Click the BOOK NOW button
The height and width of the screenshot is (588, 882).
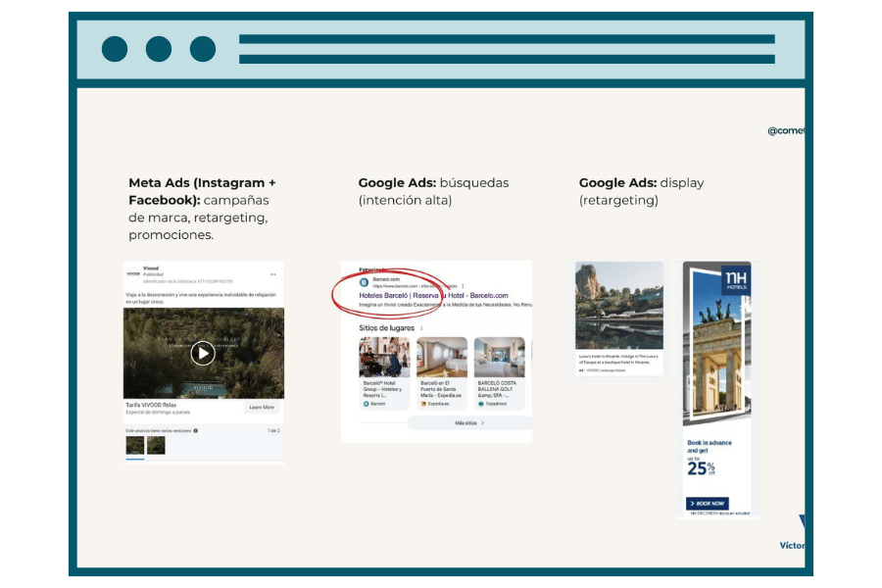coord(707,504)
